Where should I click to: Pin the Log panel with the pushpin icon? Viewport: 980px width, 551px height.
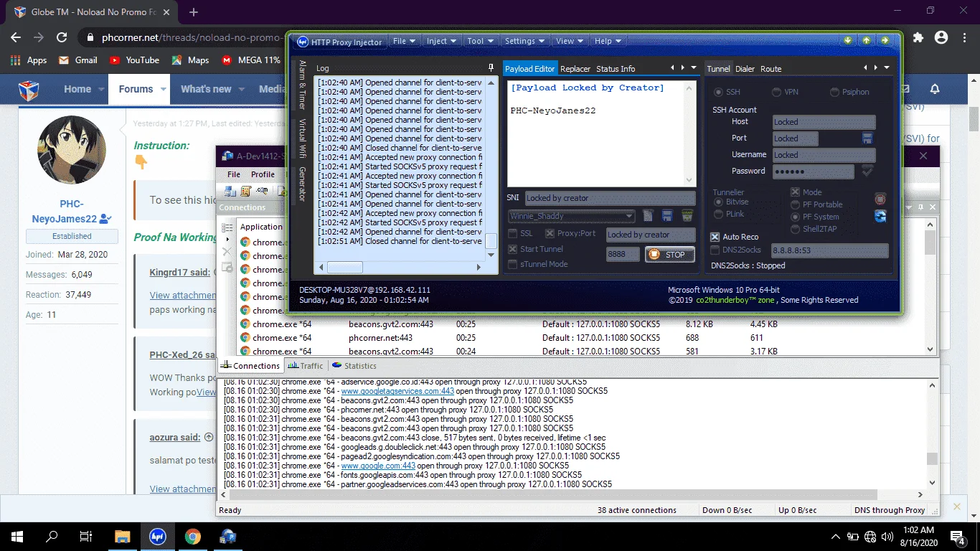(x=491, y=68)
